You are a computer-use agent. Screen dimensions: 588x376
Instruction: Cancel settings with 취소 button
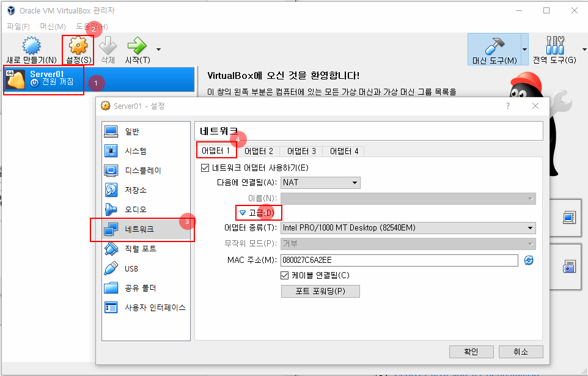tap(521, 352)
